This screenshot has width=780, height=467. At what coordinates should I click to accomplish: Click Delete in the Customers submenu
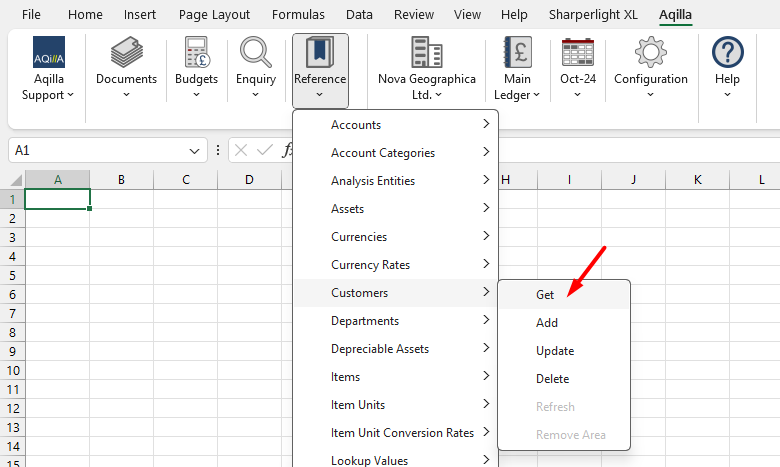tap(552, 379)
